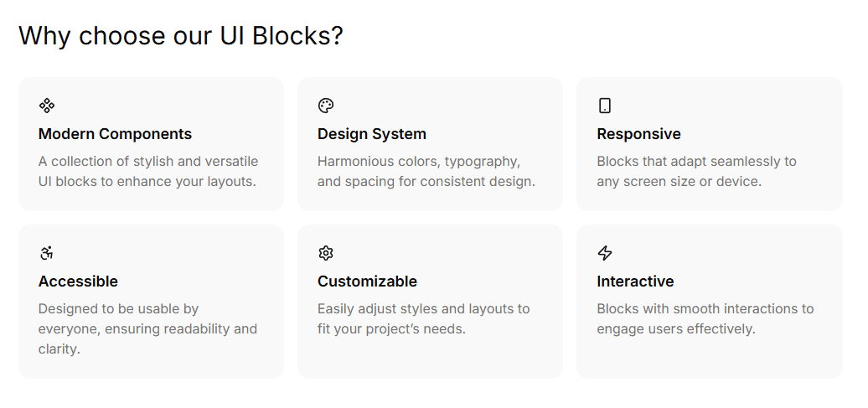This screenshot has width=868, height=408.
Task: Select the Customizable card heading
Action: coord(367,281)
